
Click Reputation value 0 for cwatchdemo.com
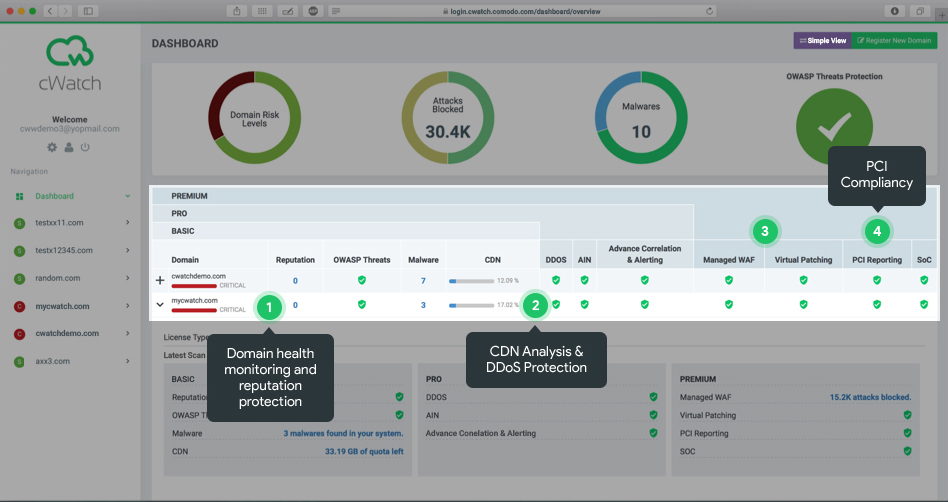(x=295, y=281)
